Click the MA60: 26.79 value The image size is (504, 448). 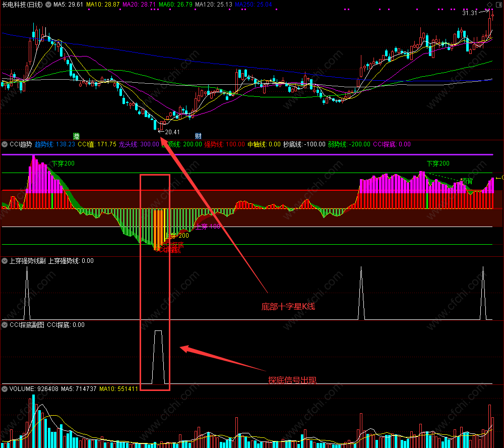tap(175, 5)
